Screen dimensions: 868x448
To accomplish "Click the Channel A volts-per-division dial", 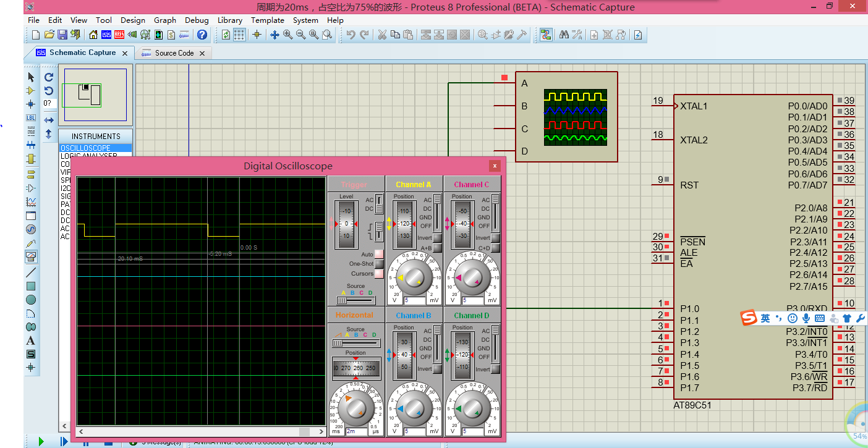I will 414,278.
